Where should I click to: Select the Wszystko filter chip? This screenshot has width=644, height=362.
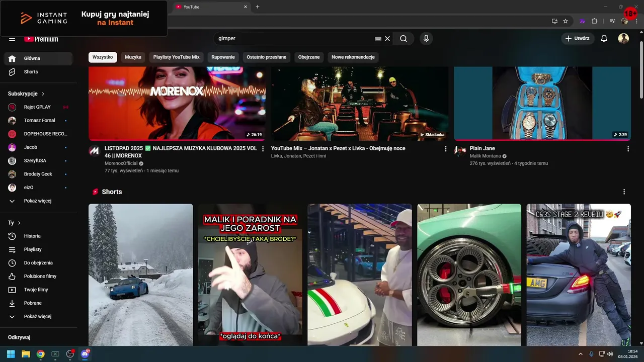coord(103,57)
